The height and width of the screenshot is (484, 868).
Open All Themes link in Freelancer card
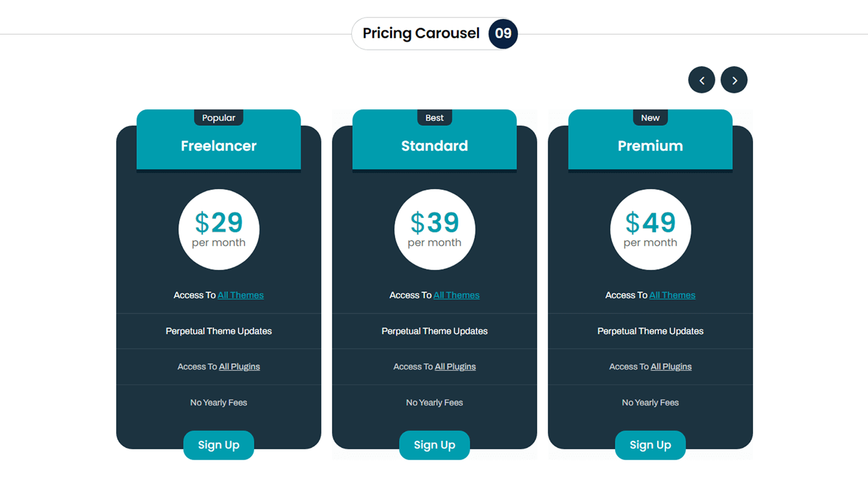point(241,295)
